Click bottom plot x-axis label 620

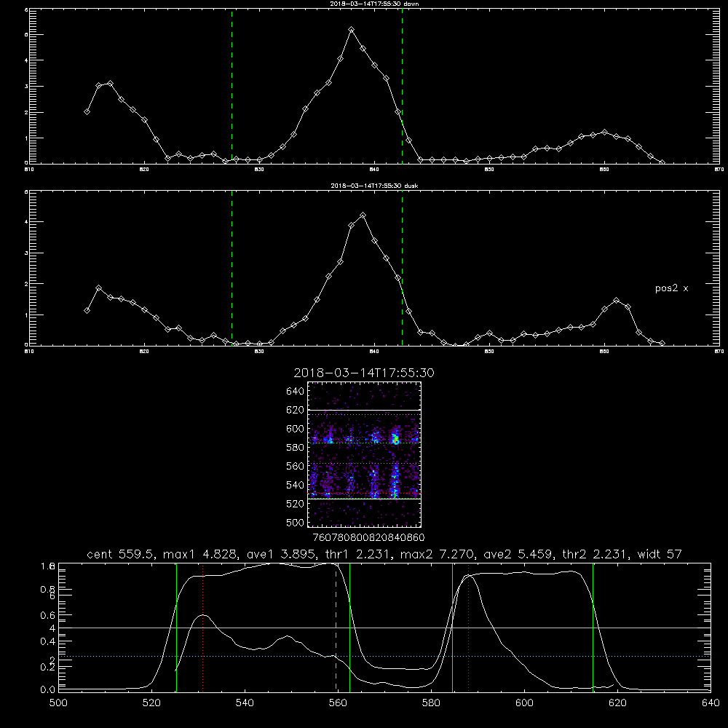point(617,703)
